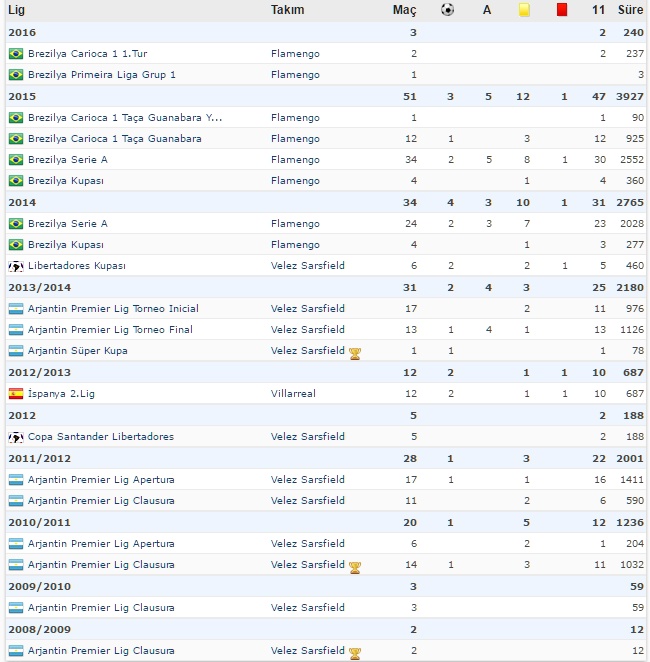The width and height of the screenshot is (650, 662).
Task: Open Arjantin Premier Lig Torneo Final link
Action: (x=110, y=330)
